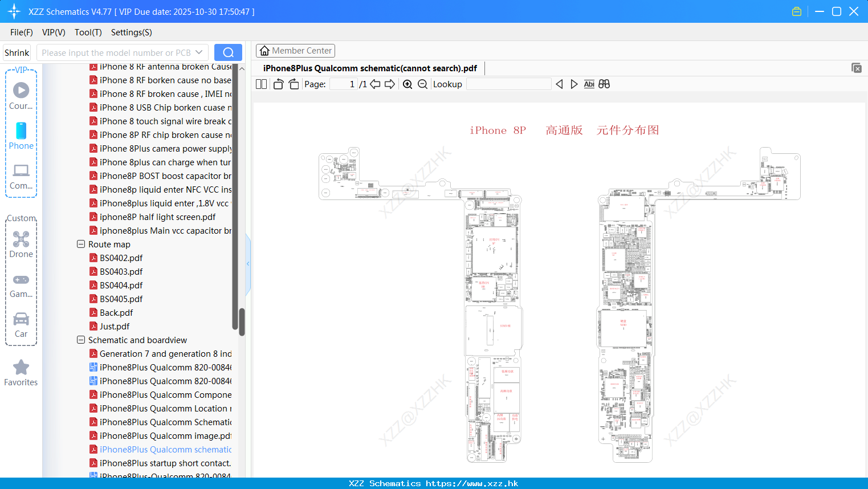The height and width of the screenshot is (489, 868).
Task: Open BS0403.pdf
Action: pyautogui.click(x=121, y=272)
